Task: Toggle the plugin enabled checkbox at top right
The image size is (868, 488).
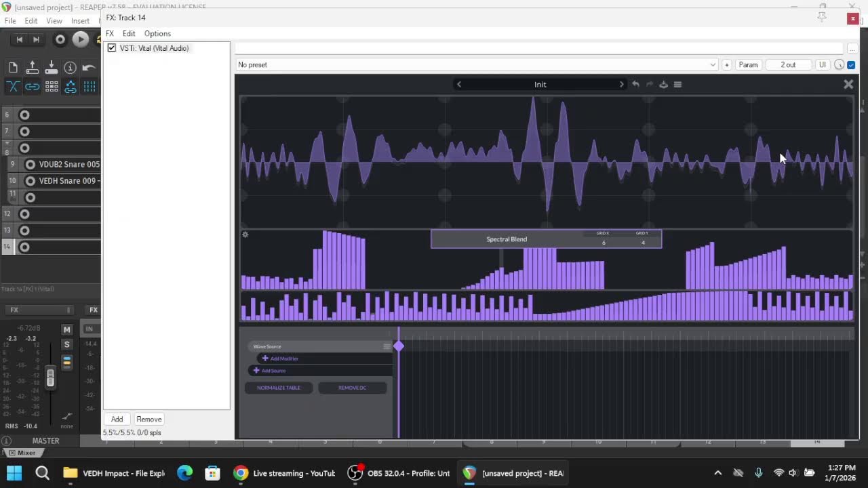Action: coord(851,64)
